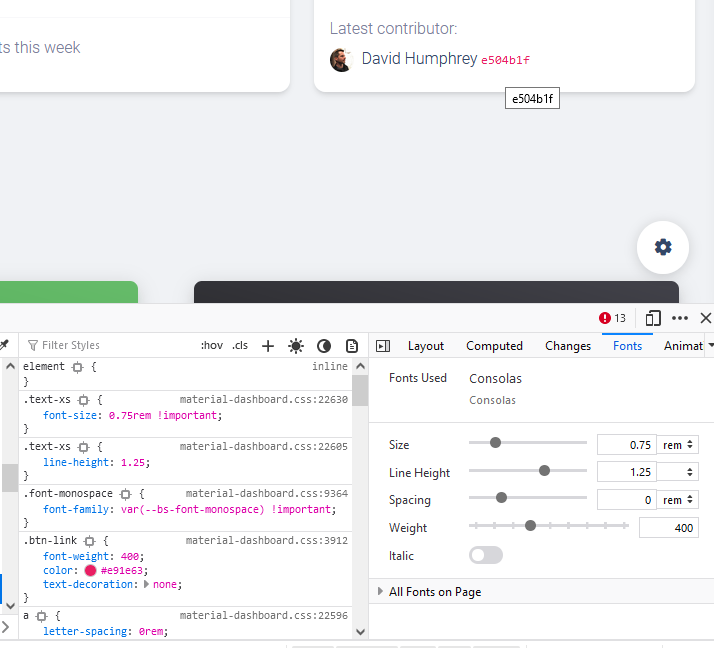Open the Animations tab

click(683, 346)
